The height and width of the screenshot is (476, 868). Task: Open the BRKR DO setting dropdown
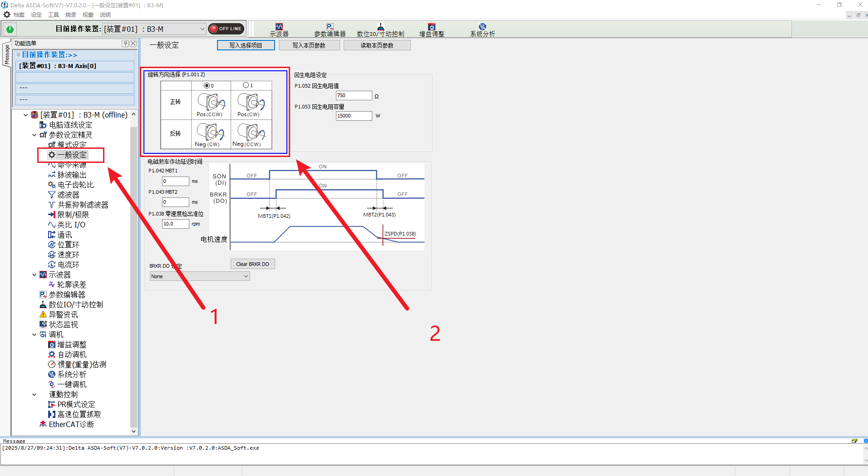(x=200, y=276)
